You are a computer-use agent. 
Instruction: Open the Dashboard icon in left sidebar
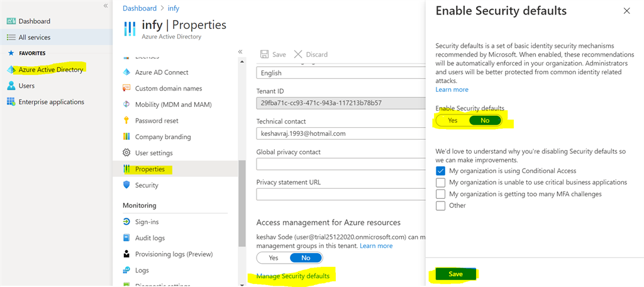pos(11,21)
